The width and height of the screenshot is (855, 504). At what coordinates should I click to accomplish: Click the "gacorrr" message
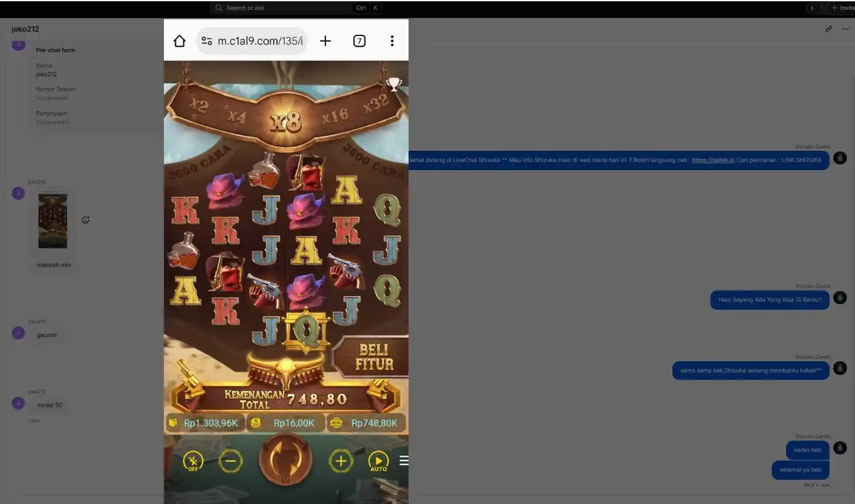(x=47, y=335)
